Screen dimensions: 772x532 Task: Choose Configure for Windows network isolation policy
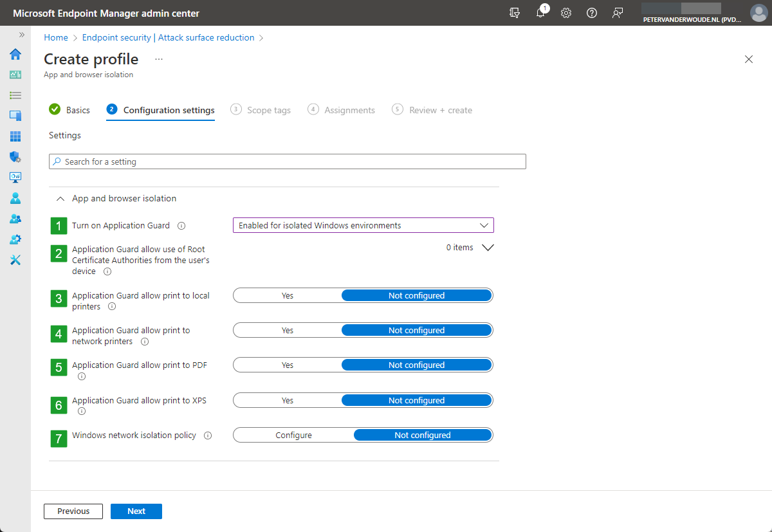pyautogui.click(x=293, y=435)
